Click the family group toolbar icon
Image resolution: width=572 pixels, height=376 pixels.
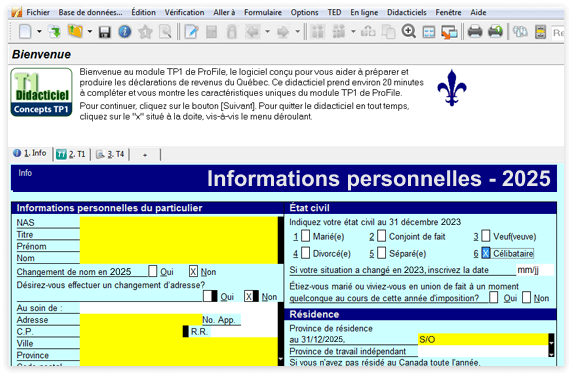coord(339,32)
